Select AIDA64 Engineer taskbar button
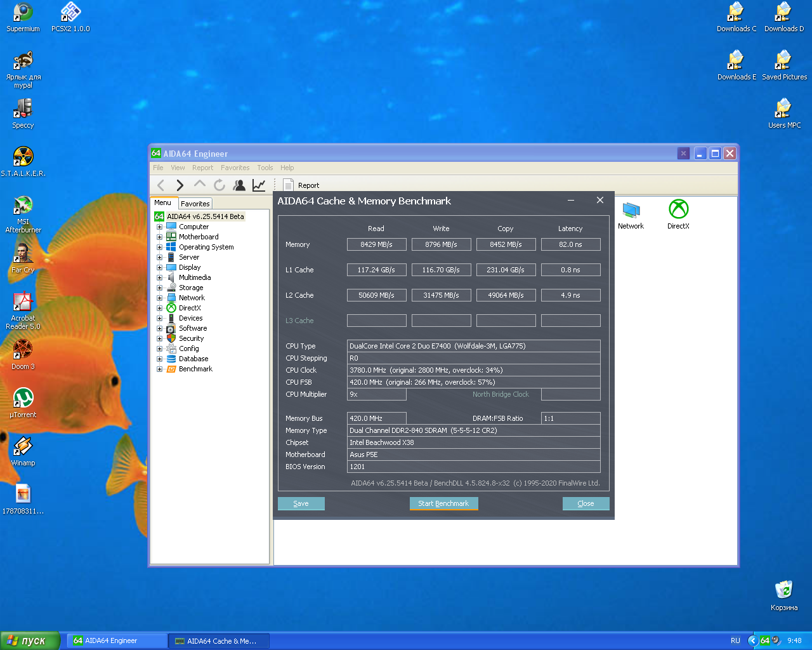This screenshot has height=650, width=812. (x=117, y=640)
